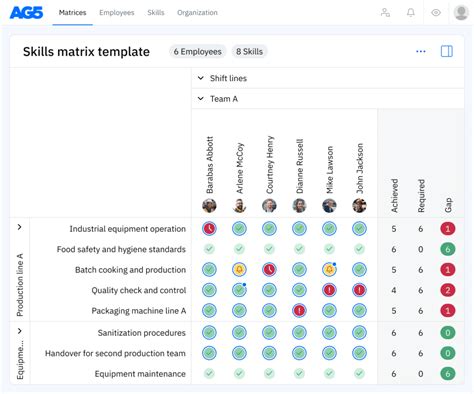This screenshot has width=474, height=394.
Task: Click red gap badge for Industrial equipment operation
Action: click(x=448, y=229)
